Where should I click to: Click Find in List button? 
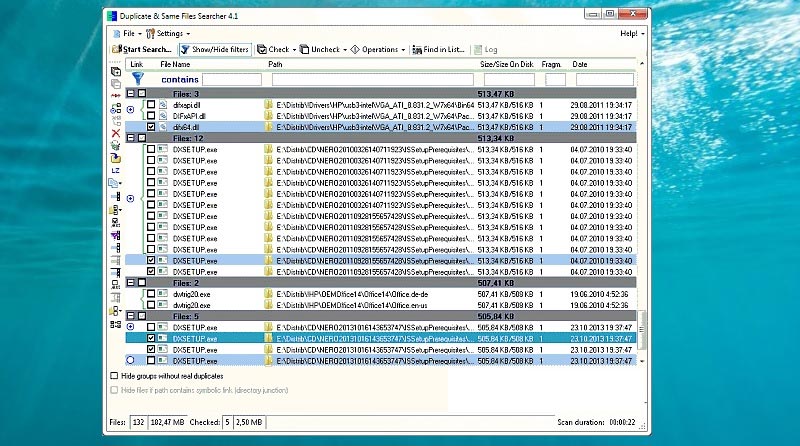click(439, 49)
